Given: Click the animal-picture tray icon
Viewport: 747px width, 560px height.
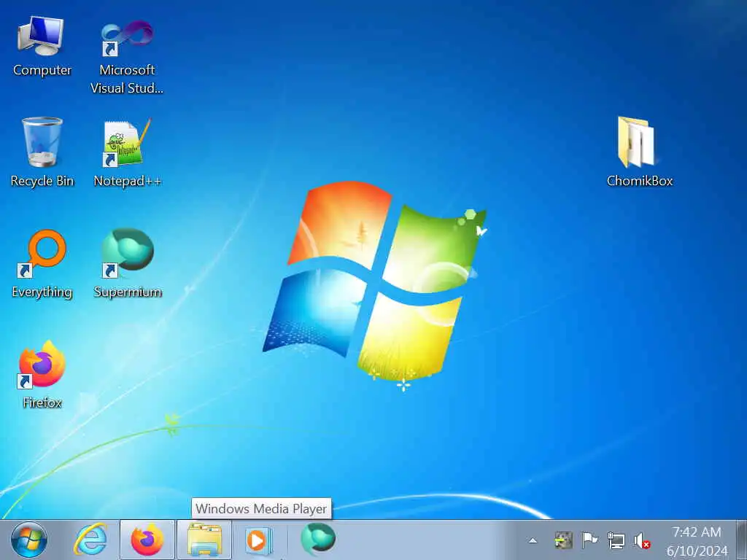Looking at the screenshot, I should click(x=564, y=540).
